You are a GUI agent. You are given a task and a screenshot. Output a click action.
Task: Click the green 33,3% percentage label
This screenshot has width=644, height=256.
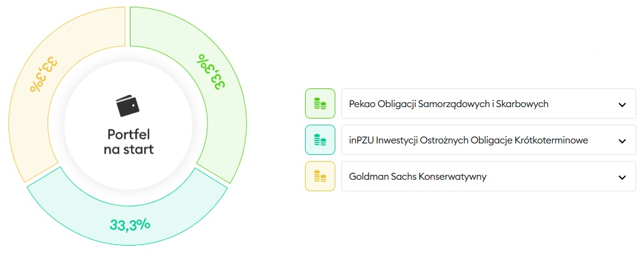[x=211, y=71]
